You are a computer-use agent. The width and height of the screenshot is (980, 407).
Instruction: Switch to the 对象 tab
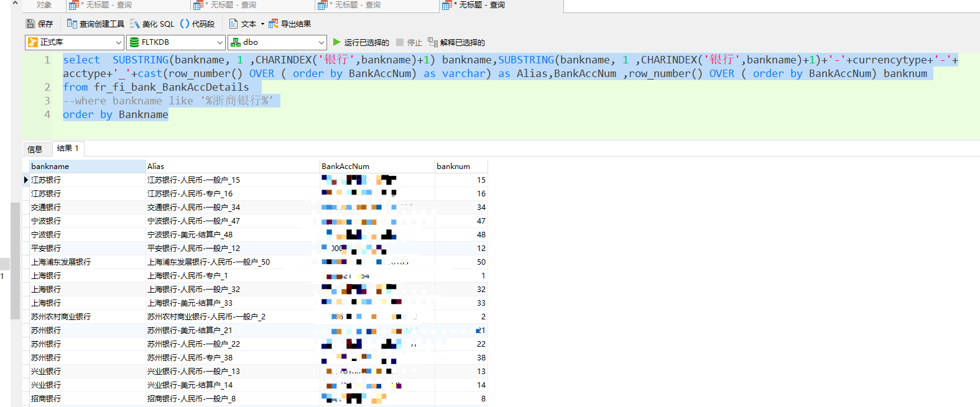(x=44, y=5)
